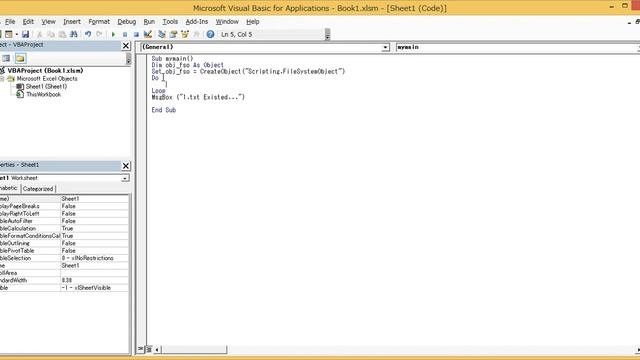The image size is (640, 360).
Task: Open the (General) object dropdown
Action: [385, 47]
